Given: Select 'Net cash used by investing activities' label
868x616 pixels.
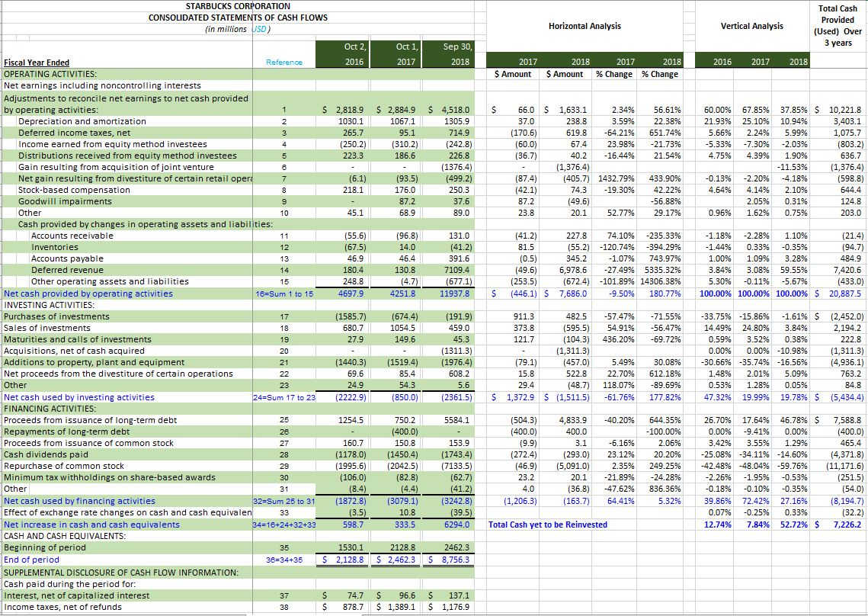Looking at the screenshot, I should click(x=79, y=397).
